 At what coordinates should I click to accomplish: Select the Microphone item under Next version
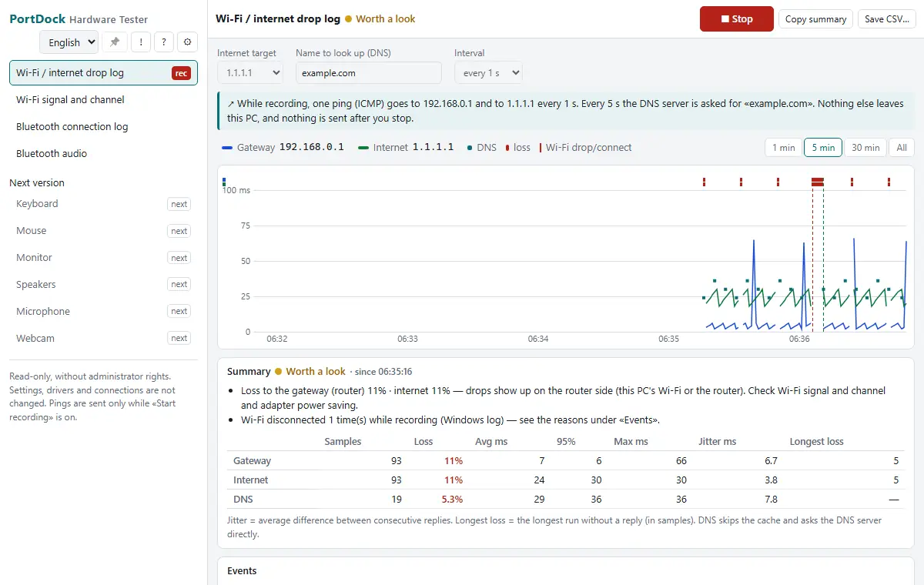pyautogui.click(x=103, y=312)
